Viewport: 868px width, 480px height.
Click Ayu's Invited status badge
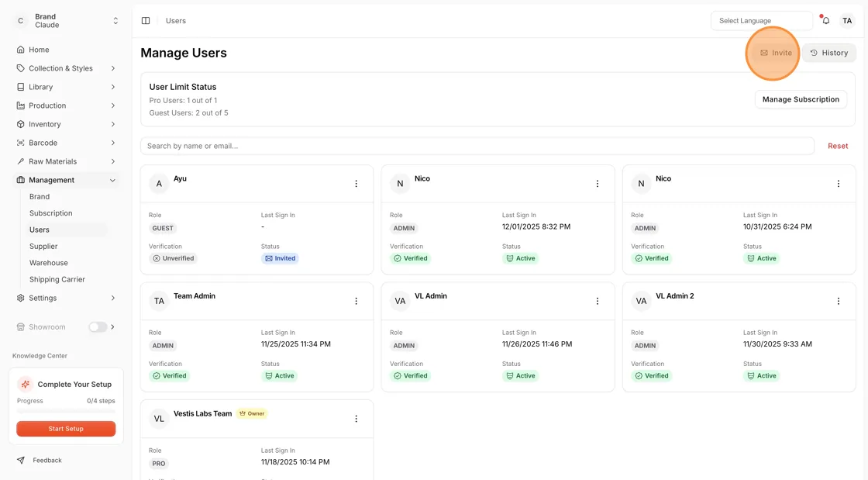click(x=280, y=258)
